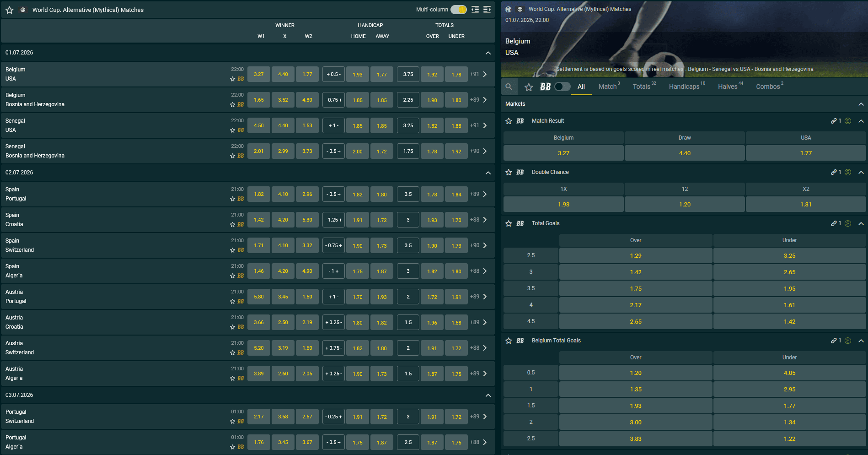The height and width of the screenshot is (455, 868).
Task: Collapse the Match Result market
Action: point(861,121)
